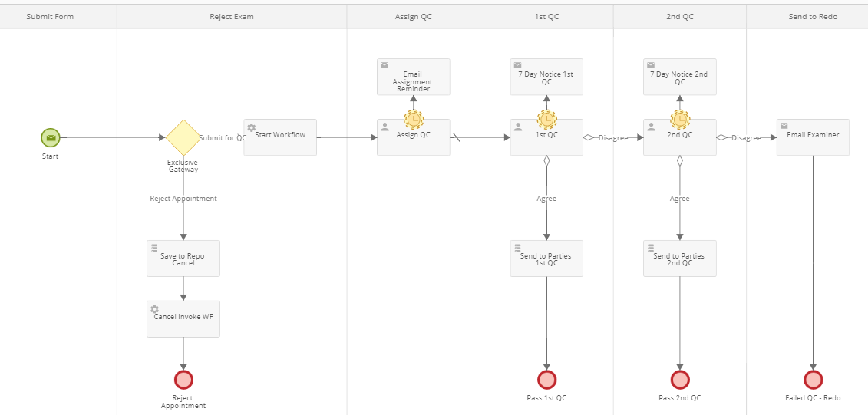The height and width of the screenshot is (415, 868).
Task: Click the Agree label below 1st QC
Action: tap(546, 198)
